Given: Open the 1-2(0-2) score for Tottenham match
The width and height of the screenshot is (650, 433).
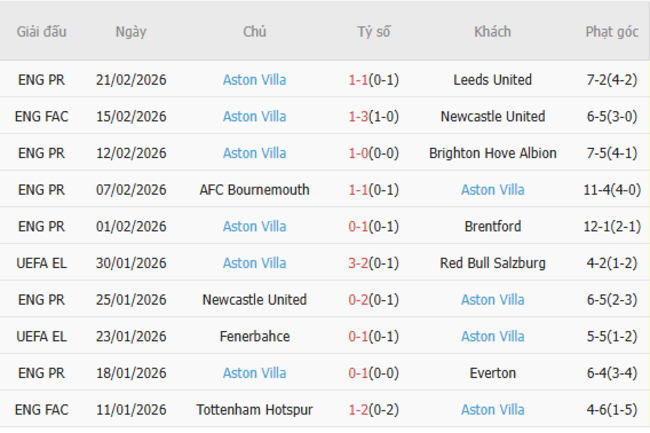Looking at the screenshot, I should (x=373, y=410).
